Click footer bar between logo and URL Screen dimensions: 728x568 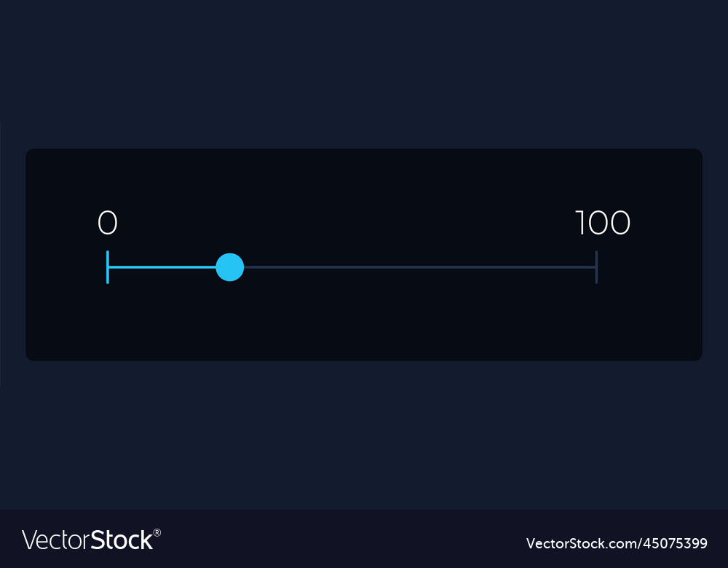point(344,540)
